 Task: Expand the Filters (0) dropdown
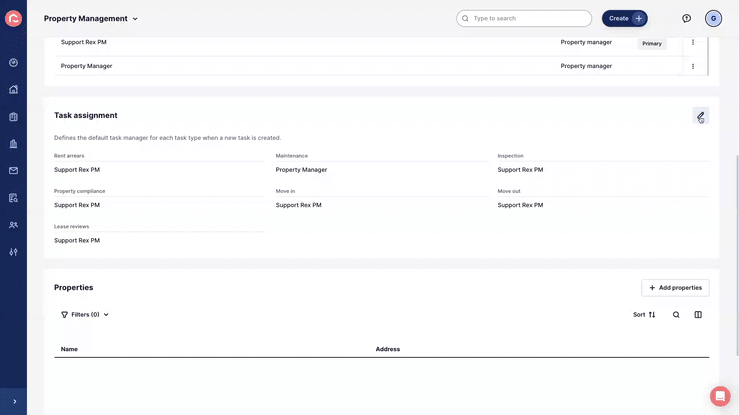[85, 315]
